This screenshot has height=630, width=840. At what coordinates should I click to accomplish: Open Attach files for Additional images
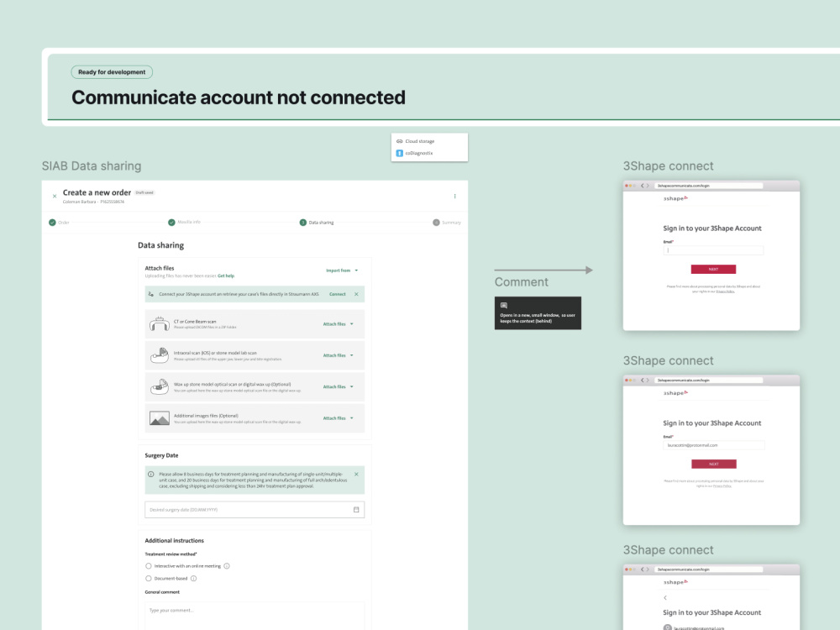coord(338,417)
